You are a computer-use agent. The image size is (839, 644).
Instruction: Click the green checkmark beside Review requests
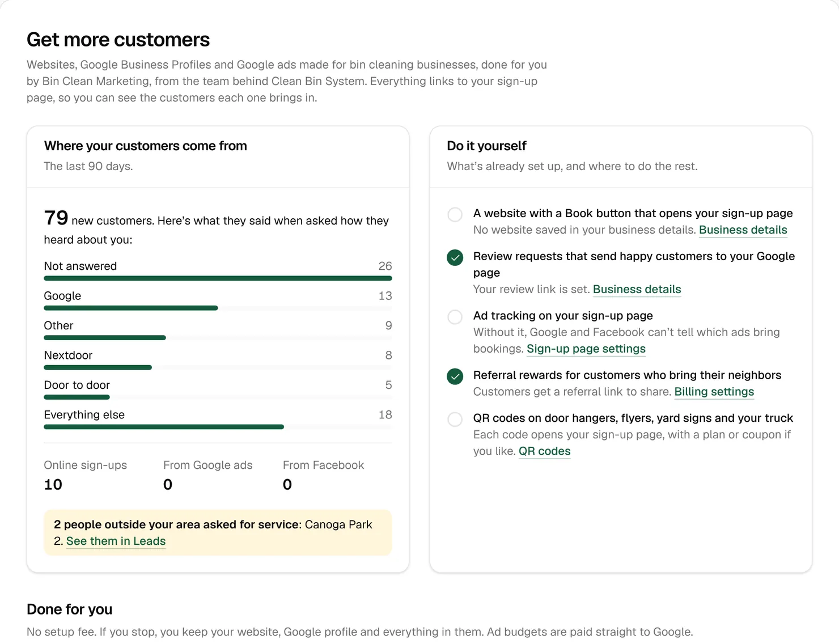tap(455, 257)
